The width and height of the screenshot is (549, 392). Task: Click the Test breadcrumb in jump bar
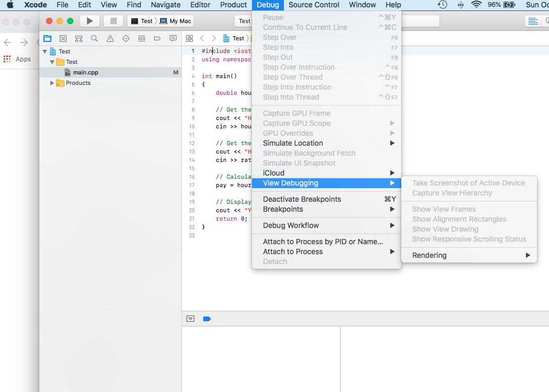pos(234,39)
